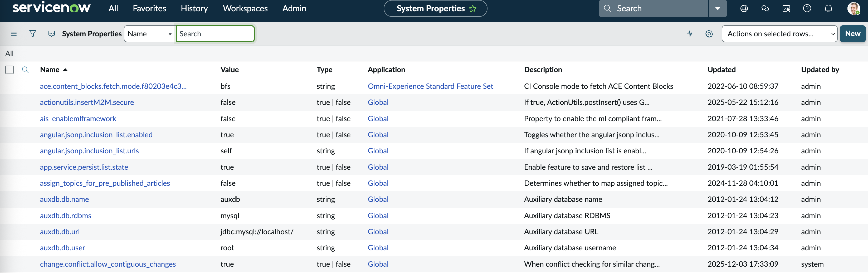Toggle column search magnifier icon in header
Image resolution: width=868 pixels, height=273 pixels.
(x=25, y=70)
